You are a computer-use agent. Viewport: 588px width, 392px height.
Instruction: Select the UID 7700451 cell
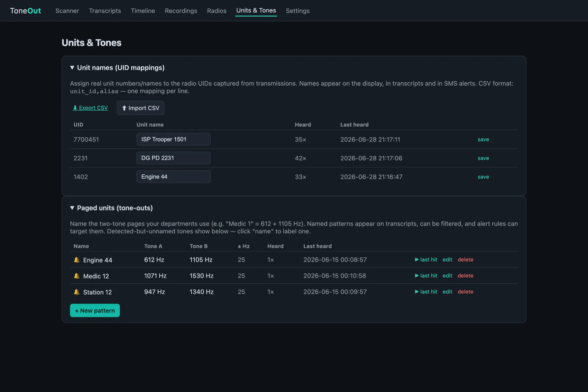[x=86, y=139]
